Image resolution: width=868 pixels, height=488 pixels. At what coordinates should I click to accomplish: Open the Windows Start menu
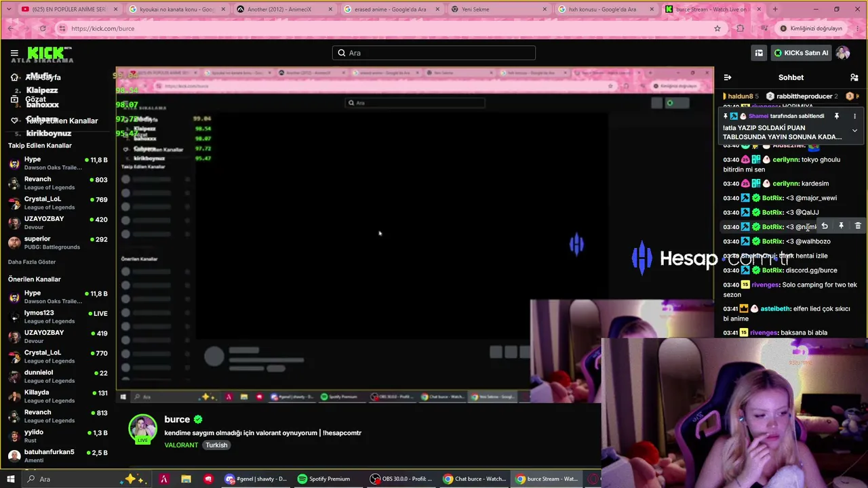(x=10, y=479)
